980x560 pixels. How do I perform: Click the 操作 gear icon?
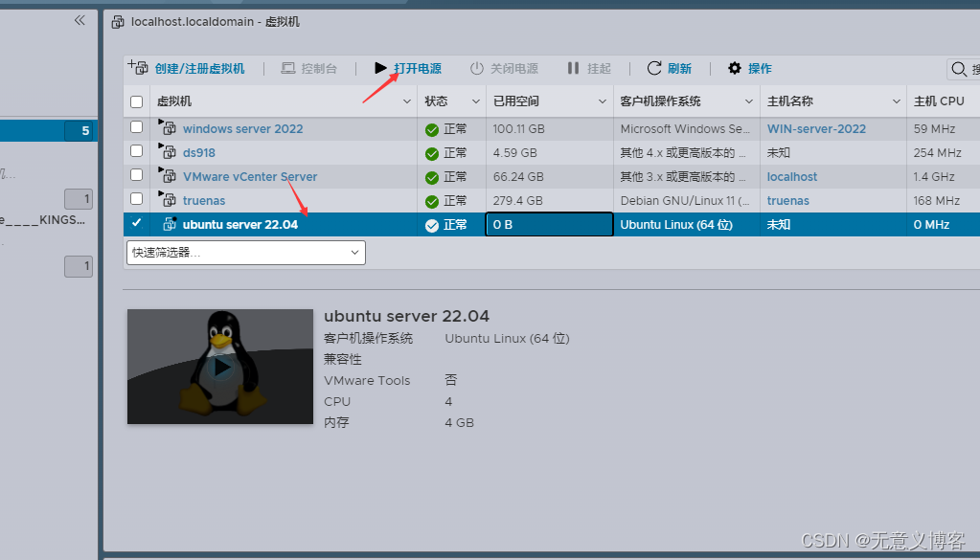point(735,68)
